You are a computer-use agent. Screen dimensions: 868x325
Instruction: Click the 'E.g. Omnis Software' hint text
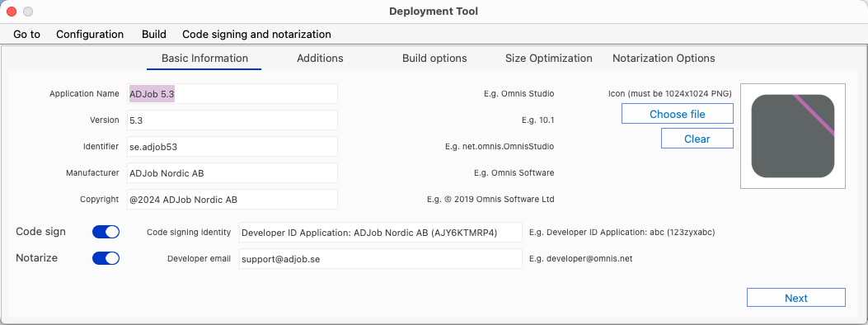pos(514,172)
